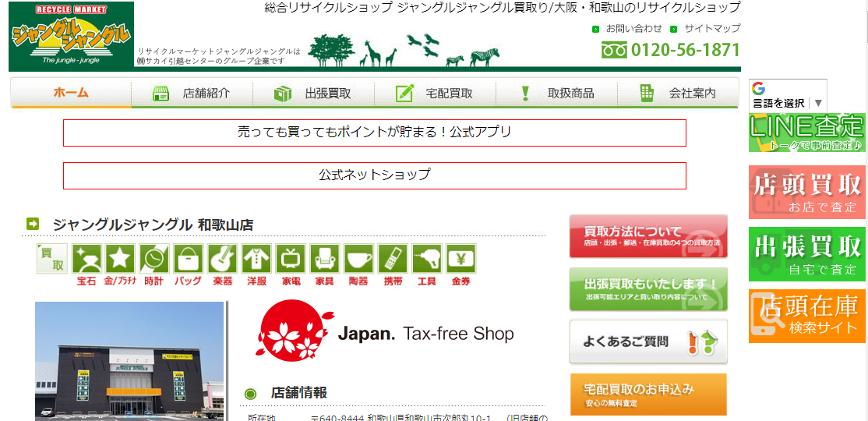This screenshot has height=421, width=868.
Task: Pick the 家具 armchair category icon
Action: point(325,259)
